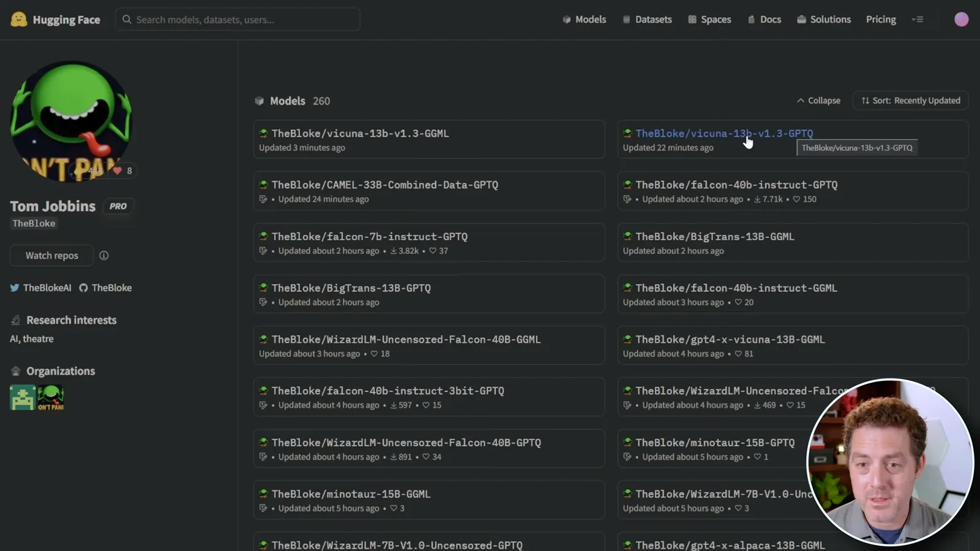Go to Models in top navigation

[x=584, y=20]
